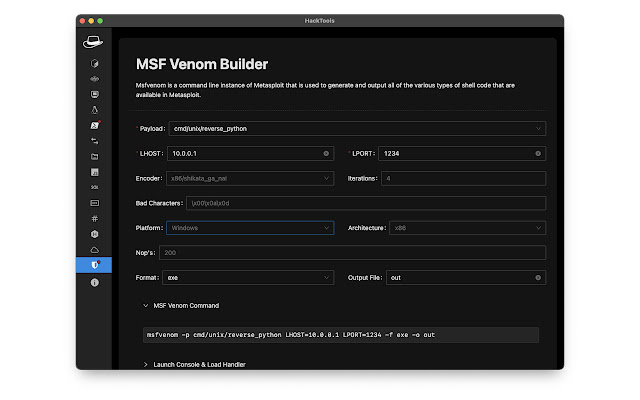Click the MSF Venom Builder heading
Image resolution: width=640 pixels, height=400 pixels.
coord(202,64)
